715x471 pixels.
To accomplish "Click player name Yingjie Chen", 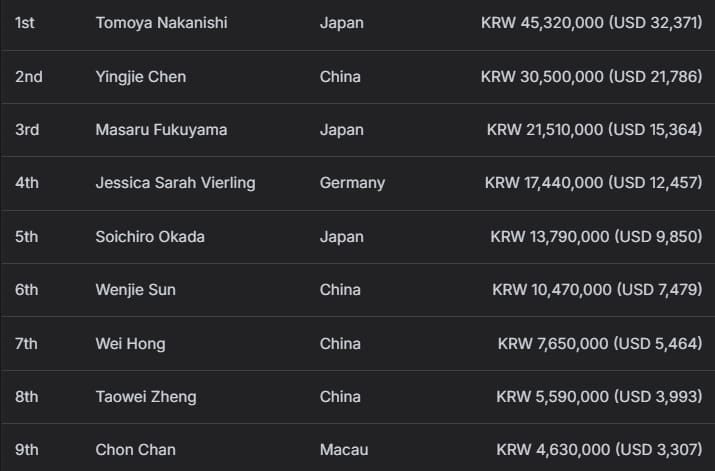I will click(140, 76).
